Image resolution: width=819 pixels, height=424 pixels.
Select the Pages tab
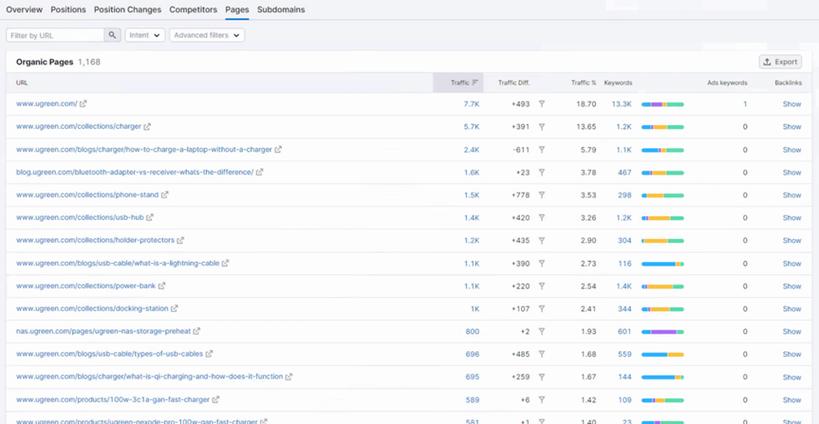[237, 9]
